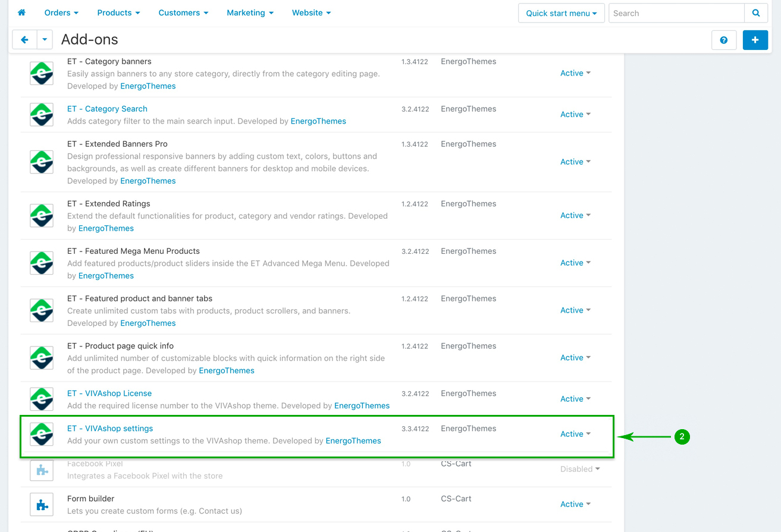
Task: Open Active status for Category Search
Action: (575, 114)
